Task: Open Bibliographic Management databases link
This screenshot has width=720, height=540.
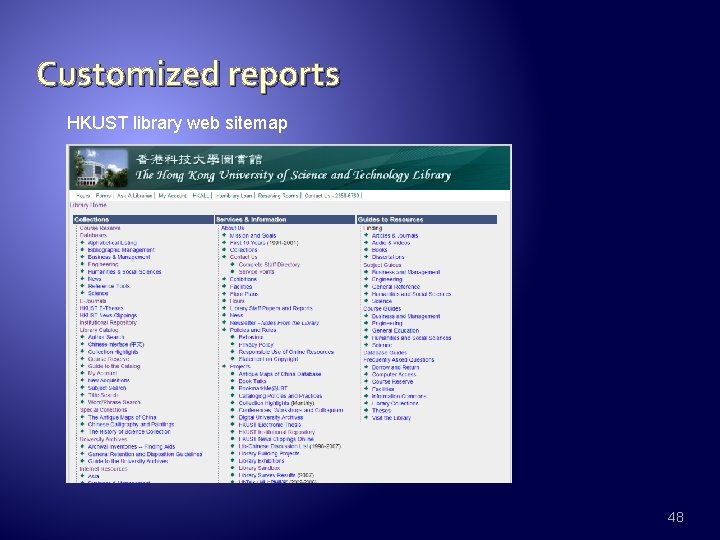Action: [x=121, y=250]
